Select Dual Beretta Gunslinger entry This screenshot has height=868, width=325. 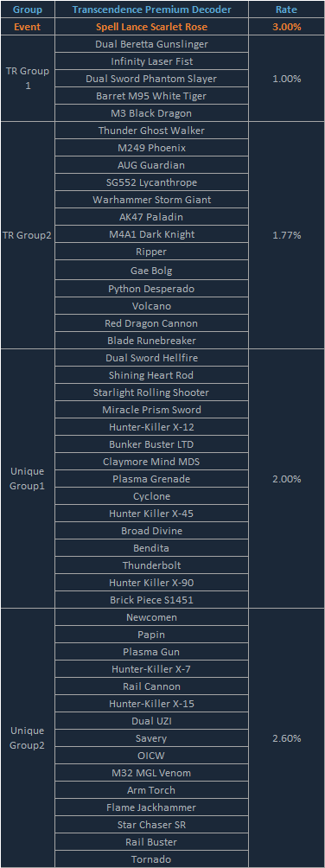tap(152, 44)
